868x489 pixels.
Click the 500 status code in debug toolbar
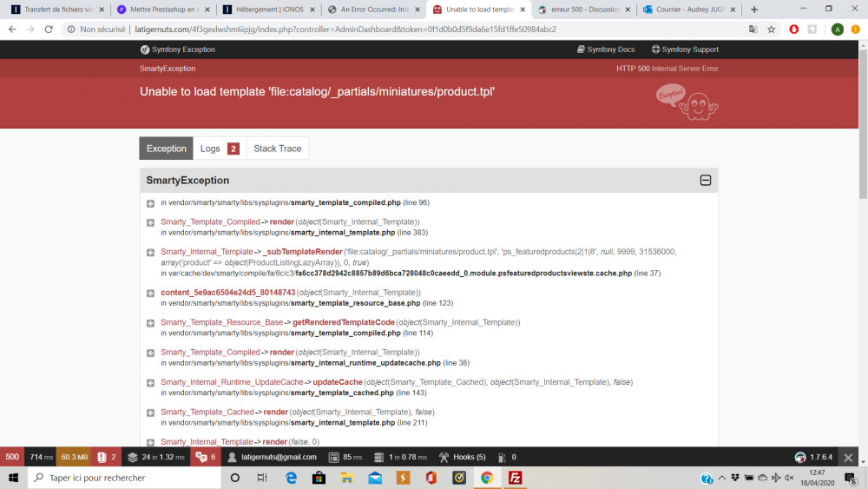click(x=12, y=457)
